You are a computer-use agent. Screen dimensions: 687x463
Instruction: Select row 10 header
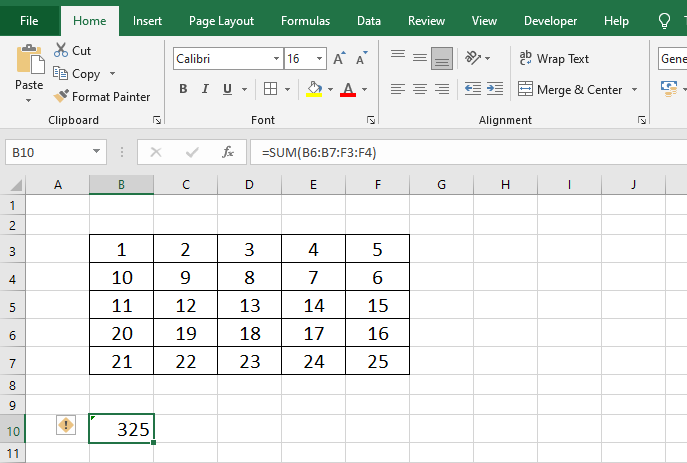pos(13,431)
